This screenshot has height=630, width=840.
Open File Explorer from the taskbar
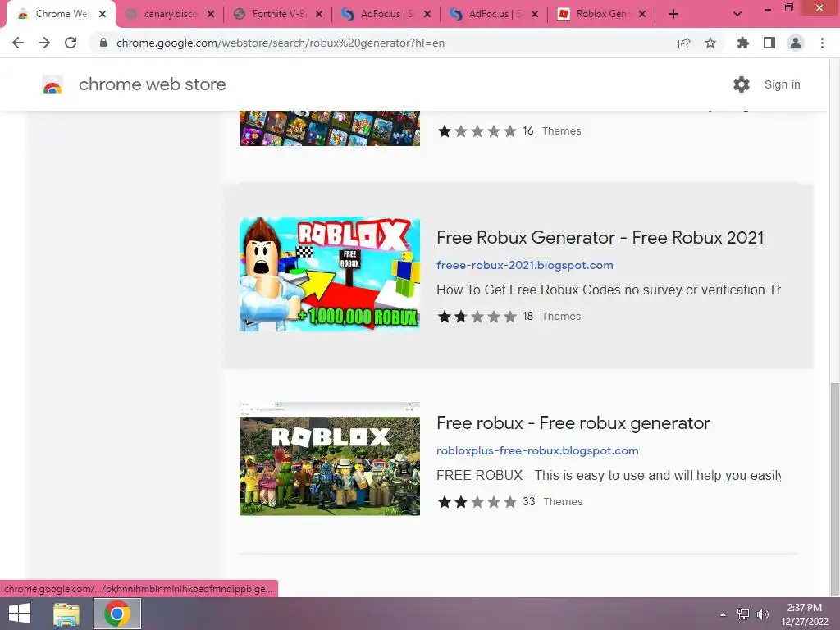point(66,614)
